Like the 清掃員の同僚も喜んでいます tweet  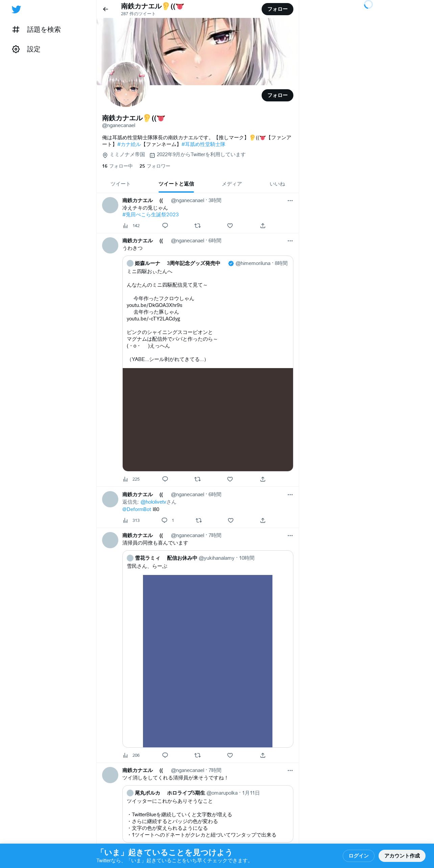click(x=230, y=755)
